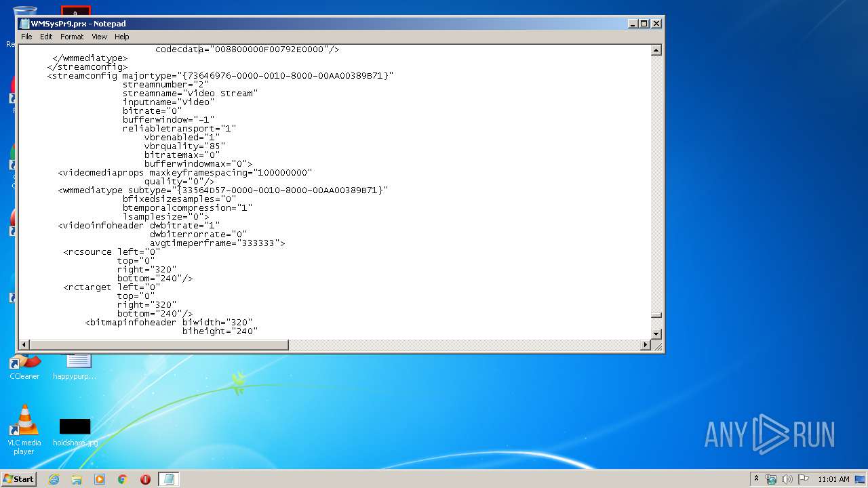Screen dimensions: 868x488
Task: Select the happypurp desktop file icon
Action: 75,367
